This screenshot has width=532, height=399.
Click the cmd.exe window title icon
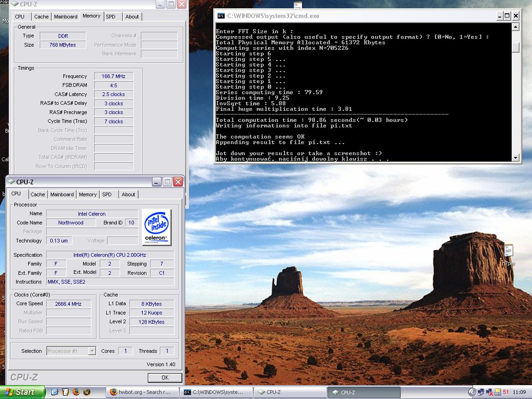(221, 16)
